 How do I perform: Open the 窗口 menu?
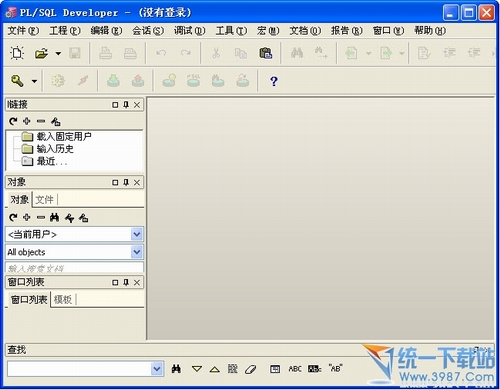388,31
